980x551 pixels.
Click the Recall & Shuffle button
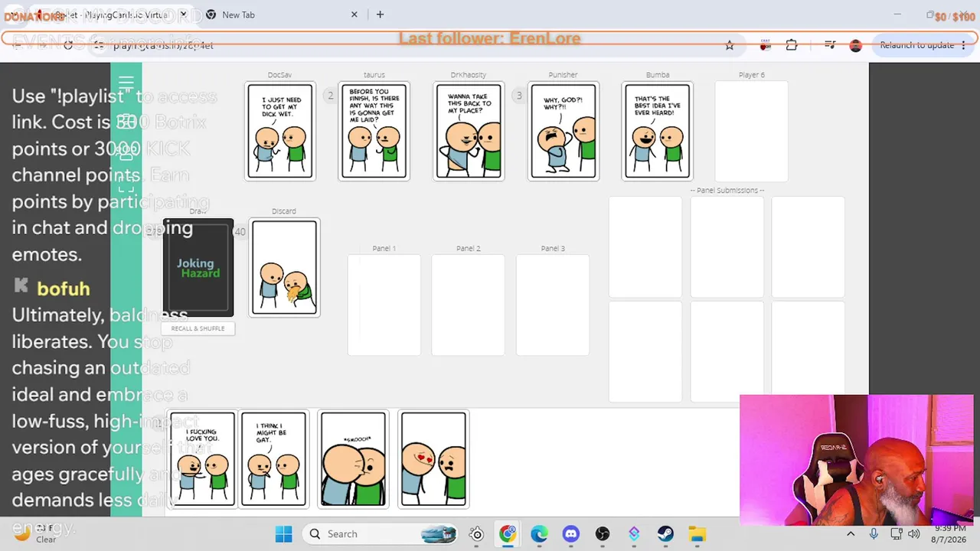pyautogui.click(x=198, y=328)
